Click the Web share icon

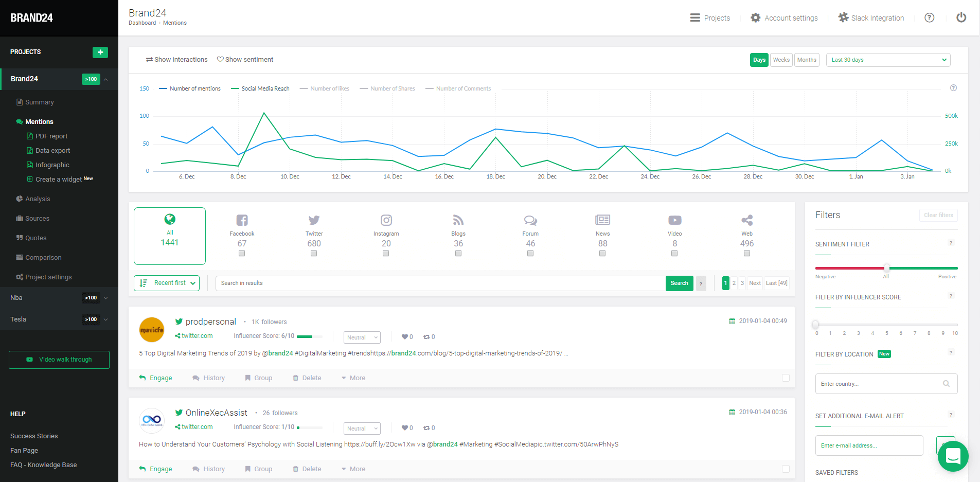tap(747, 220)
